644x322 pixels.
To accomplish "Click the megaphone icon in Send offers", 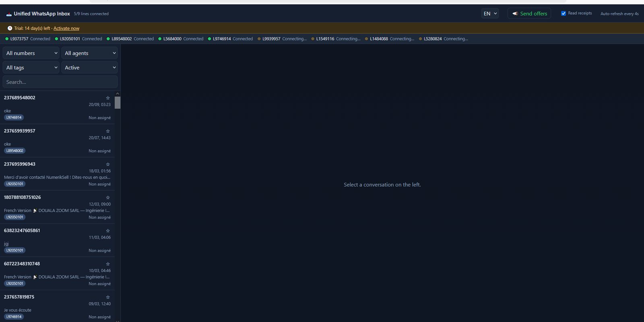I will [515, 14].
